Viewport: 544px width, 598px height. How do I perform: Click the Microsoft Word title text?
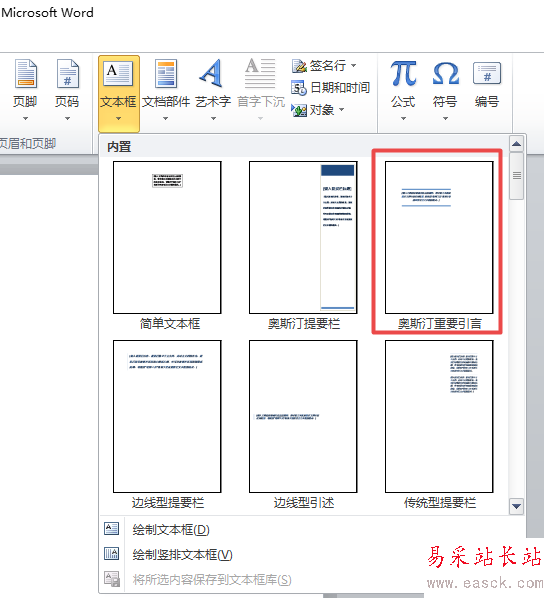tap(47, 13)
